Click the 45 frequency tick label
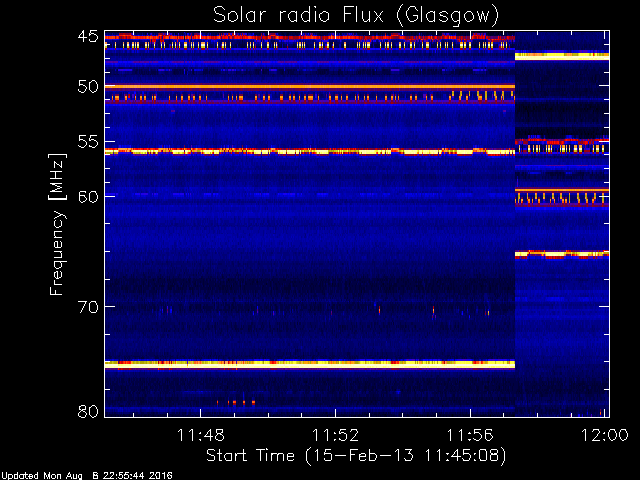640x480 pixels. (x=88, y=37)
